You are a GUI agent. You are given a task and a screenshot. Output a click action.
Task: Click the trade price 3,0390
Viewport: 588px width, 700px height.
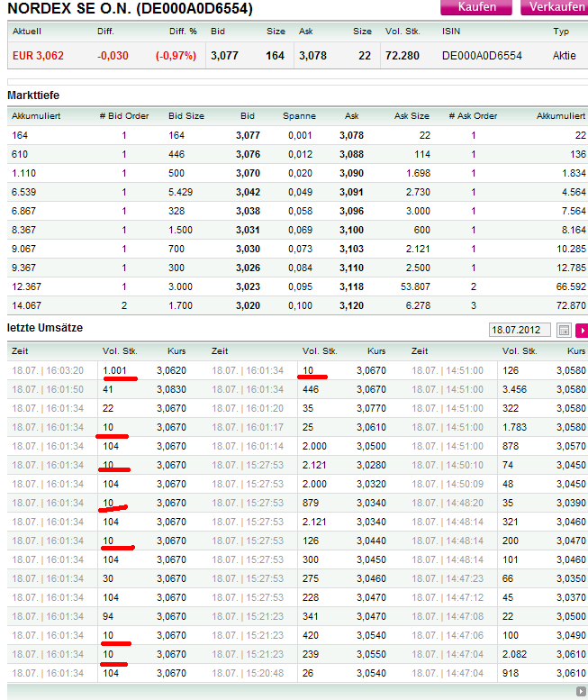point(571,503)
